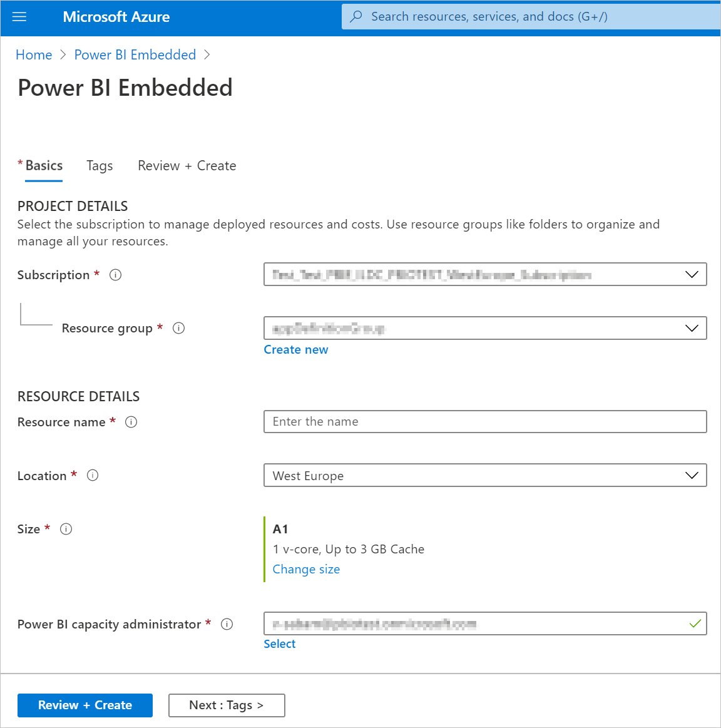Show info for Resource group field
Image resolution: width=721 pixels, height=728 pixels.
(179, 328)
